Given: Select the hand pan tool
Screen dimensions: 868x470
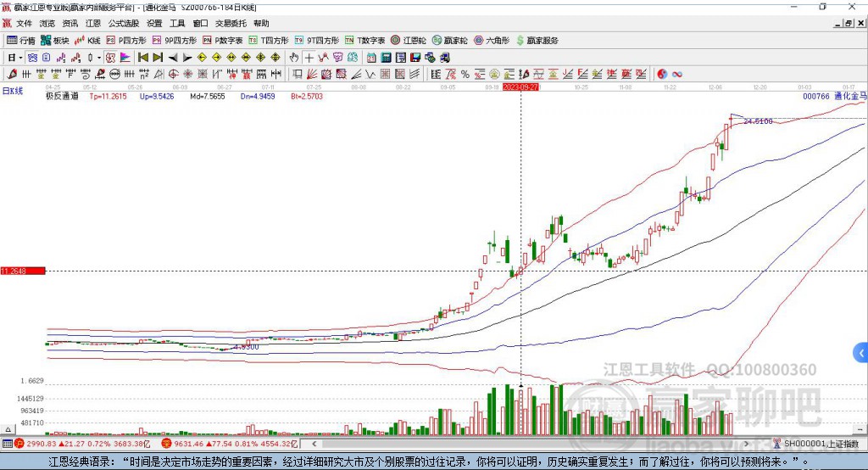Looking at the screenshot, I should [294, 58].
